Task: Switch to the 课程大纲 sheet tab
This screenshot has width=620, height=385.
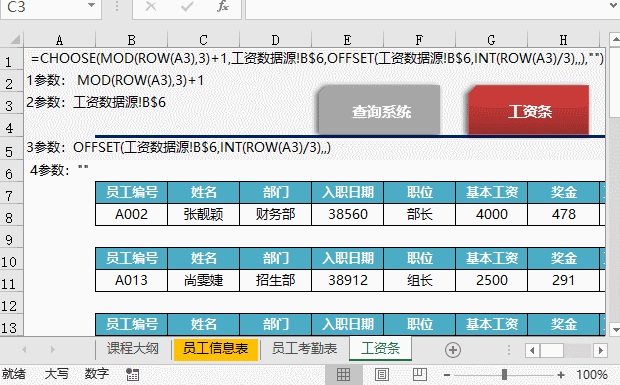Action: (x=132, y=349)
